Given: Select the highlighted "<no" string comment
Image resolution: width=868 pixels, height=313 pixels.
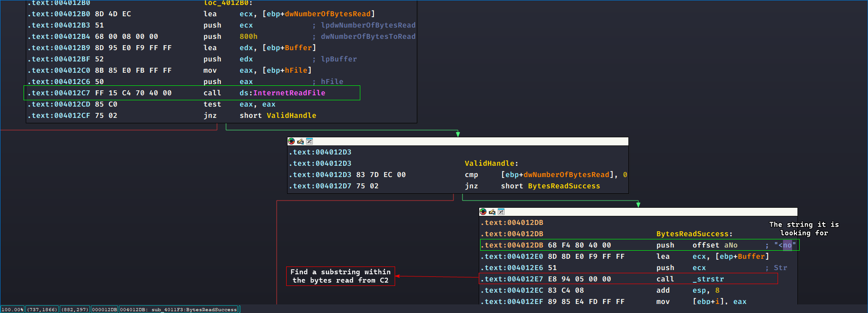Looking at the screenshot, I should (x=785, y=245).
